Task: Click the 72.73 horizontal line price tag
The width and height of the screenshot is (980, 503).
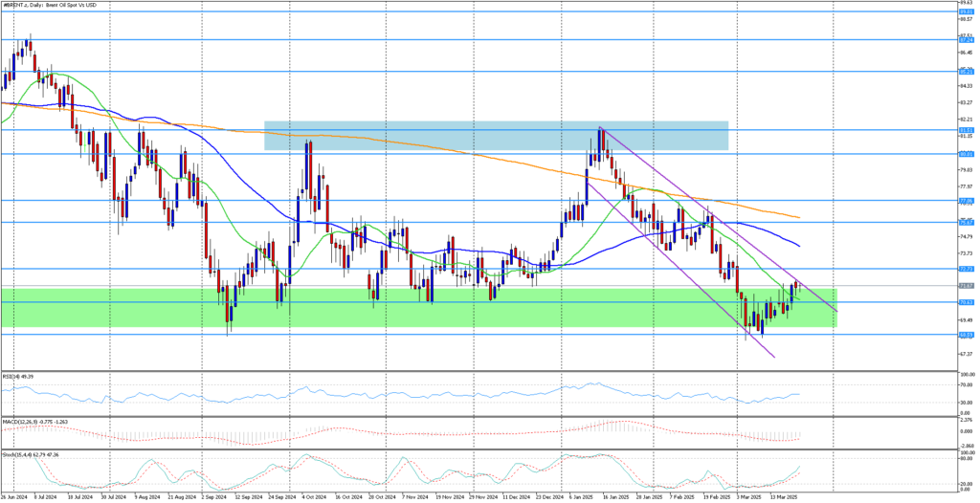Action: click(966, 269)
